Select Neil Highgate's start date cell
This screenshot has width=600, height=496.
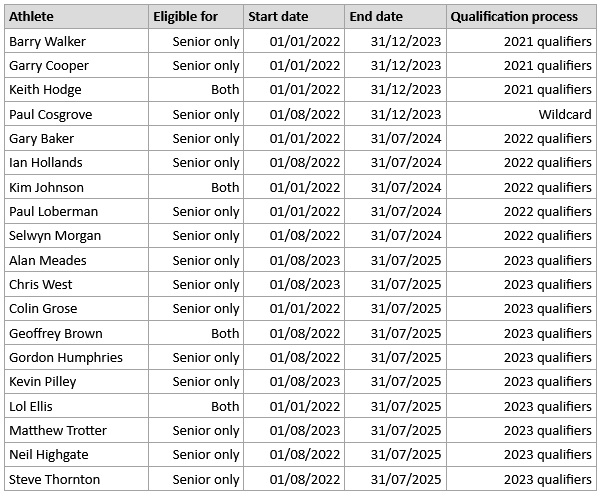coord(294,455)
